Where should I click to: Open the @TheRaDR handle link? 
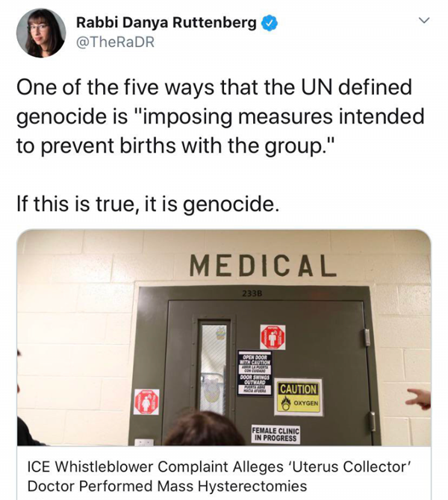pyautogui.click(x=115, y=42)
